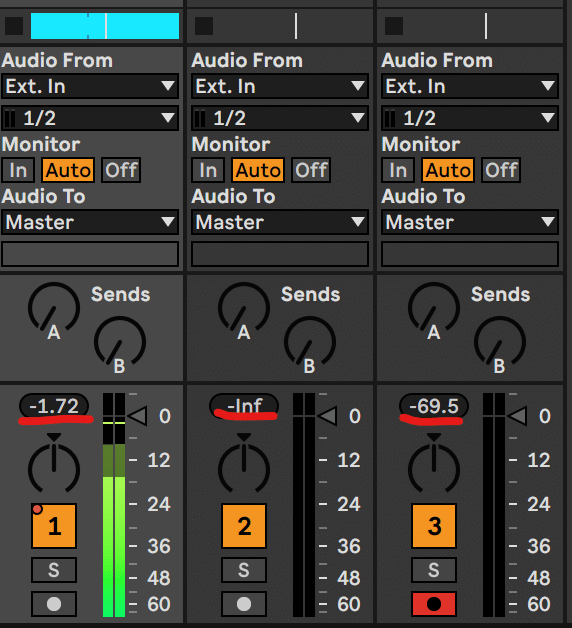The width and height of the screenshot is (572, 628).
Task: Click empty output channel field on track 2
Action: (280, 254)
